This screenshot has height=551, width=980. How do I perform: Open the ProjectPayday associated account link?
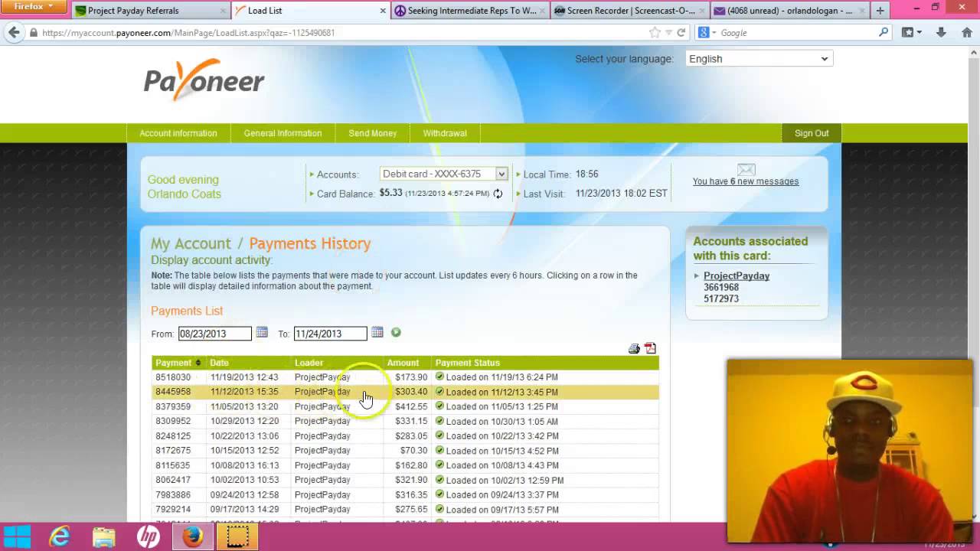point(737,275)
